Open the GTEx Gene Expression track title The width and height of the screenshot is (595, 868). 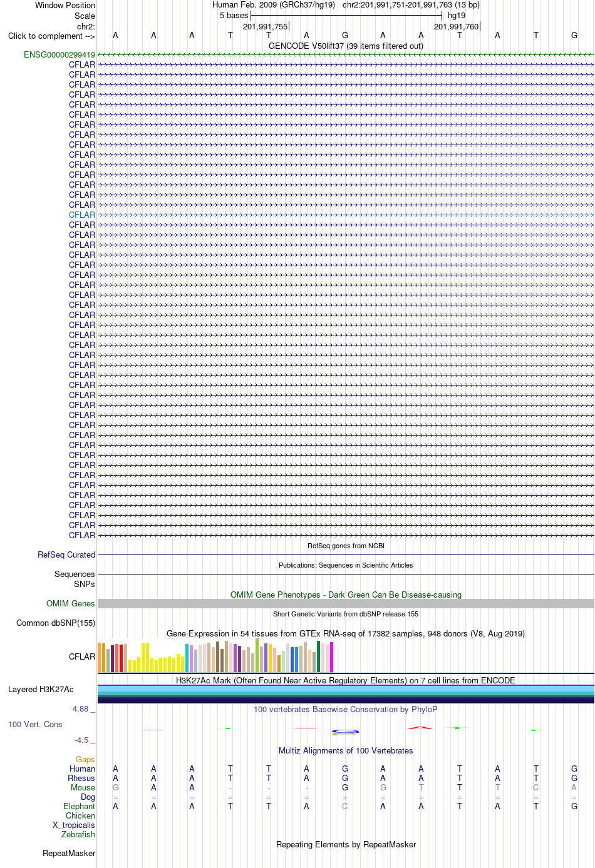(x=346, y=633)
